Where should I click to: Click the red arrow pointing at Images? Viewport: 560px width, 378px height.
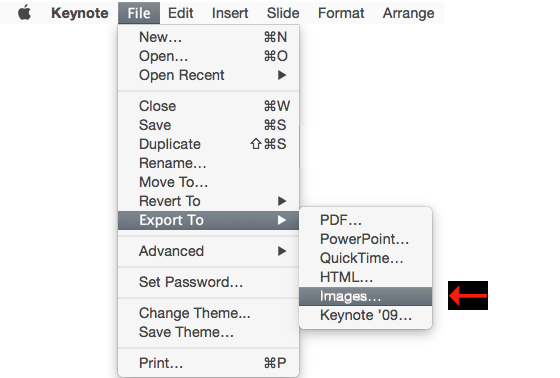468,295
